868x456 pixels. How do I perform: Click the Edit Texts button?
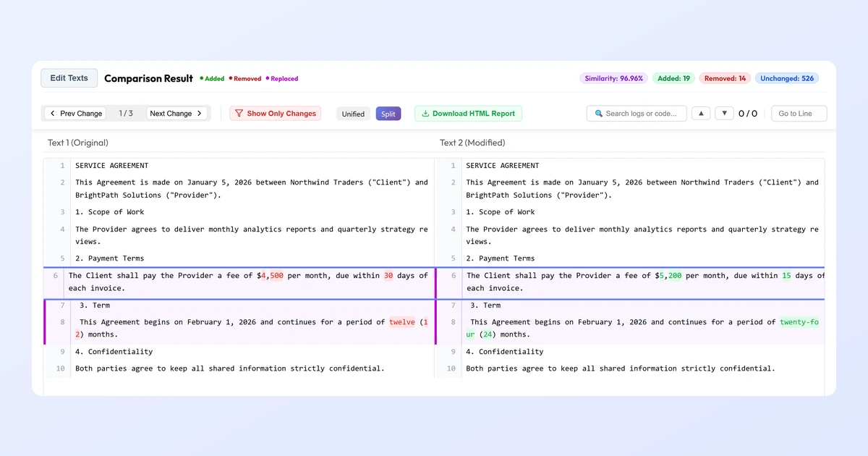coord(69,78)
